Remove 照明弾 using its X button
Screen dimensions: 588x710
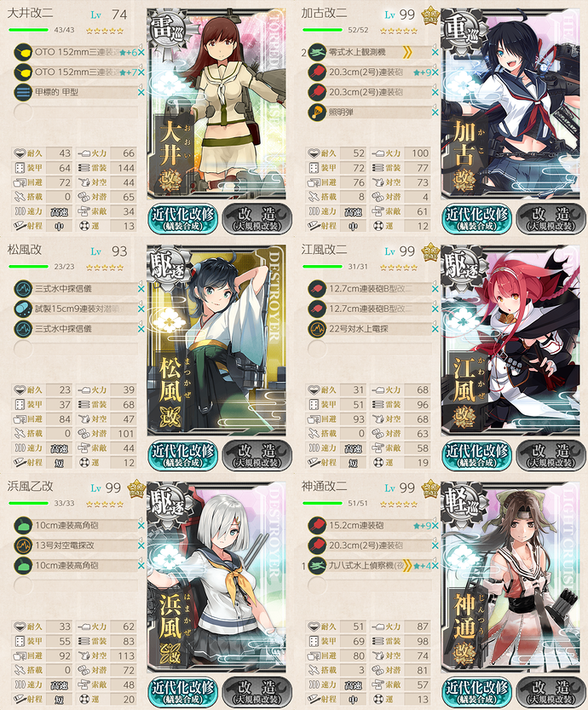click(435, 113)
